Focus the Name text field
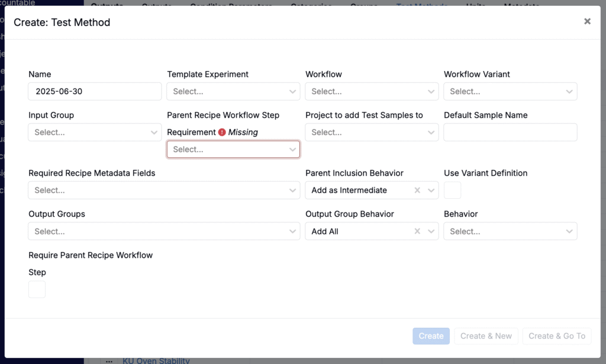 coord(95,92)
